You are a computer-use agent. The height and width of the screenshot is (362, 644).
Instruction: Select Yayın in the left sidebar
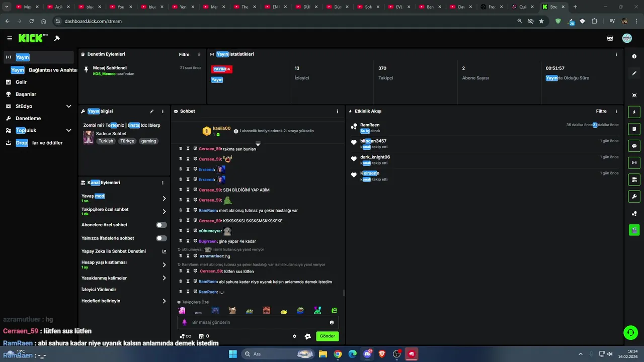coord(39,57)
